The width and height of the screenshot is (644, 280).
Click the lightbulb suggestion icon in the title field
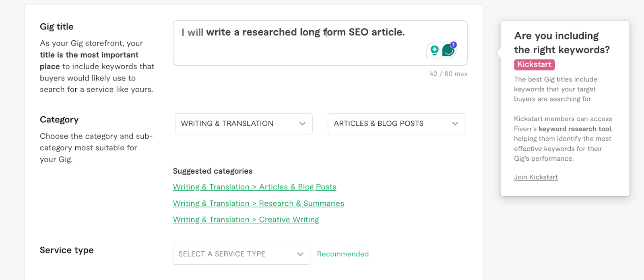434,51
